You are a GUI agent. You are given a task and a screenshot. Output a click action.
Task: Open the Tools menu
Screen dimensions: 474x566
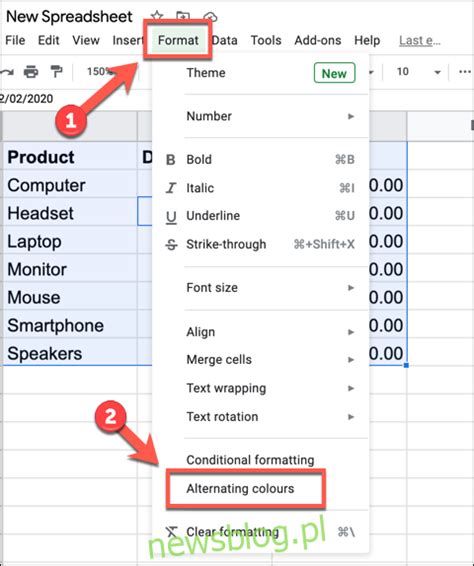pyautogui.click(x=266, y=40)
